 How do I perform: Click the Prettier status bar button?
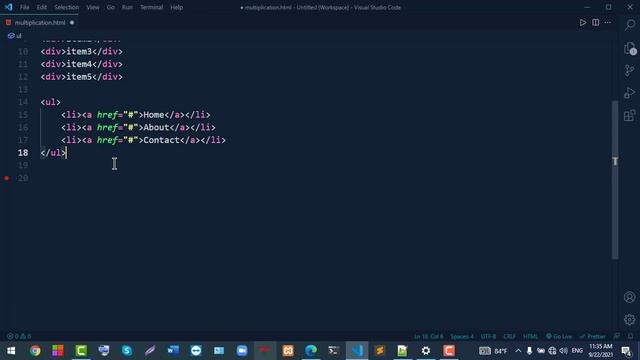[593, 336]
